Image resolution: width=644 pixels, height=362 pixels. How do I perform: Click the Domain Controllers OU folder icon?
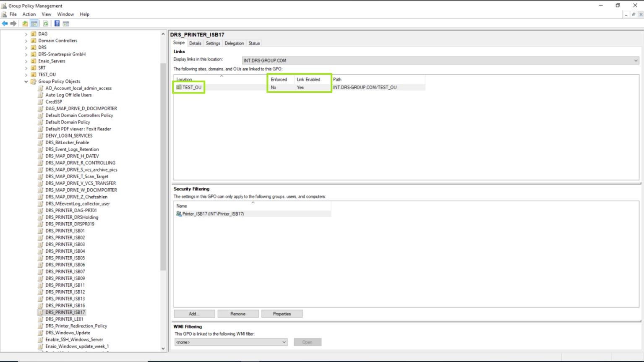click(x=34, y=41)
